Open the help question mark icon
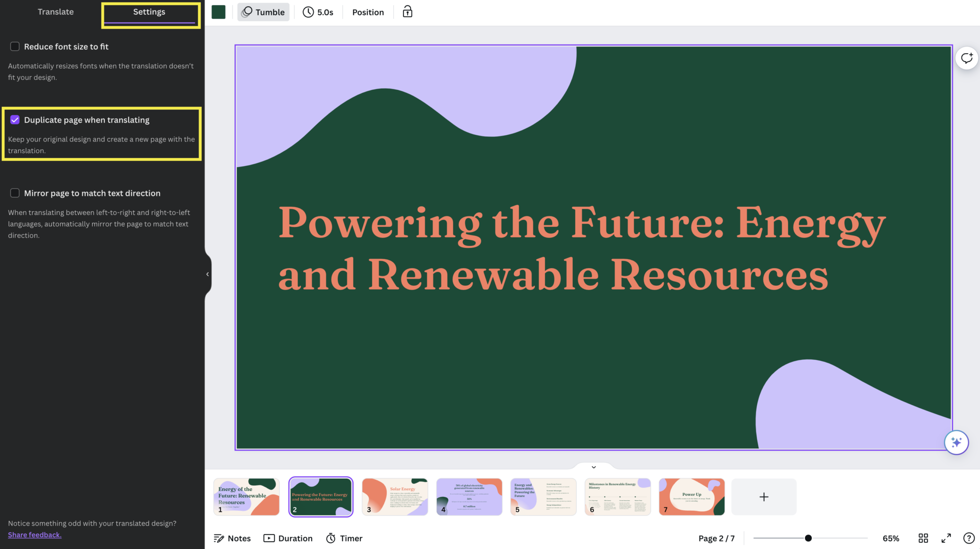This screenshot has height=549, width=980. coord(969,538)
